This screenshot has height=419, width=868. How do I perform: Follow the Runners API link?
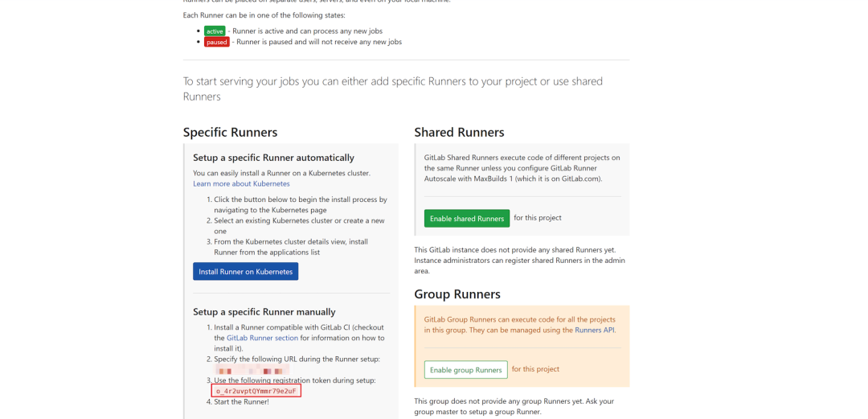[595, 330]
